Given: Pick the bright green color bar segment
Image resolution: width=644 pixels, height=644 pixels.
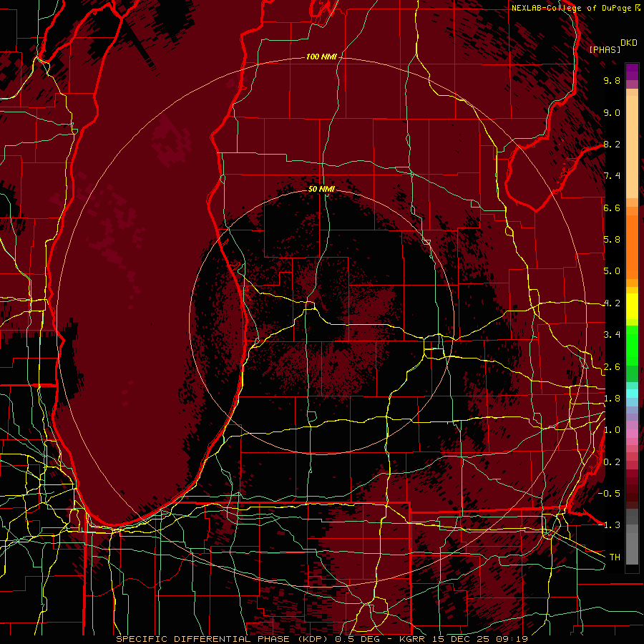Looking at the screenshot, I should pyautogui.click(x=632, y=345).
